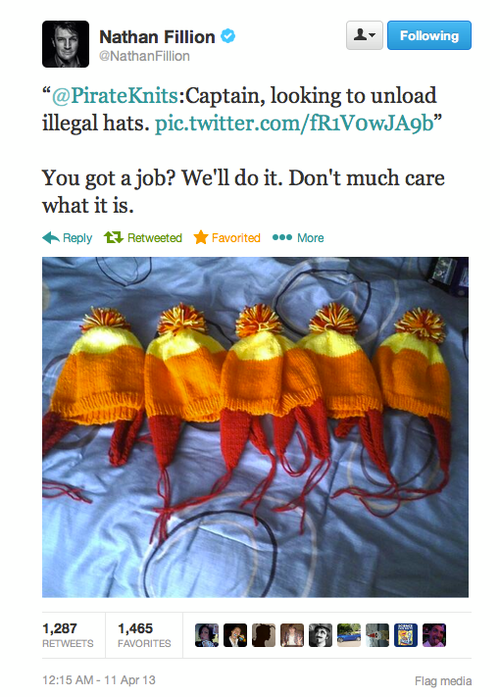Click the blue car avatar thumbnail

coord(349,635)
